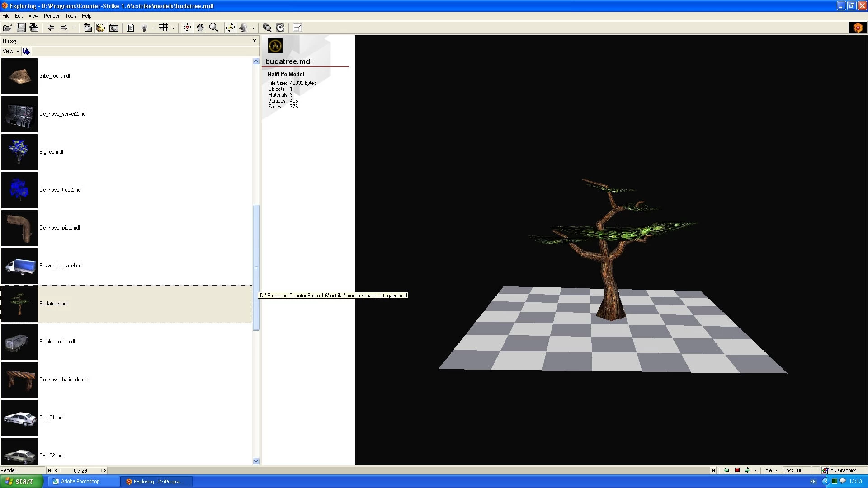
Task: Open the lighting options dropdown arrow
Action: pyautogui.click(x=154, y=28)
